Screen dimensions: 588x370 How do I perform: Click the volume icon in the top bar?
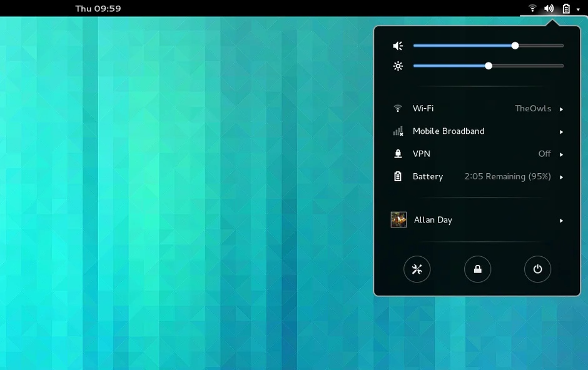point(549,8)
